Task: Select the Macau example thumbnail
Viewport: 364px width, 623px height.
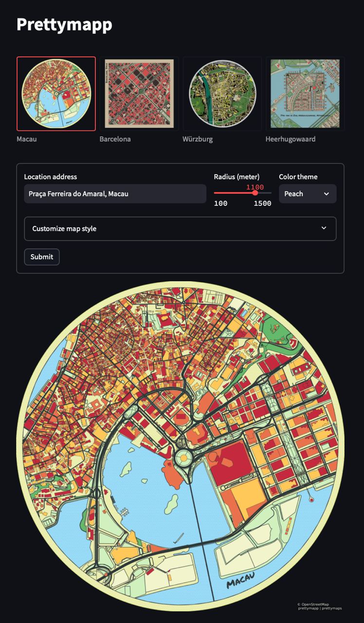Action: tap(56, 94)
